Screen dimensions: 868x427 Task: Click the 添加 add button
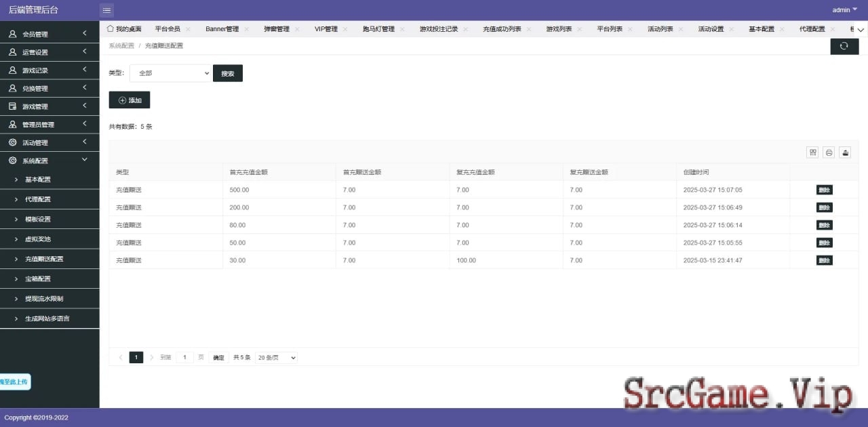coord(130,100)
